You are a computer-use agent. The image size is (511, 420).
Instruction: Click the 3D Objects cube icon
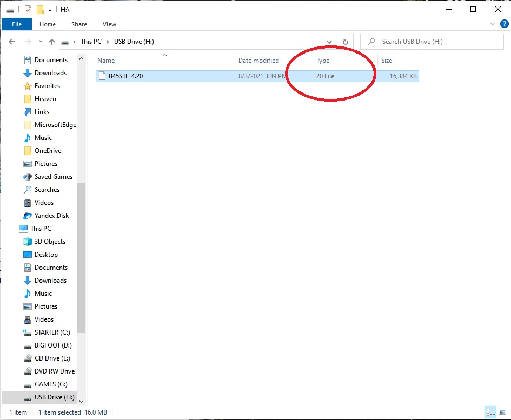(28, 242)
